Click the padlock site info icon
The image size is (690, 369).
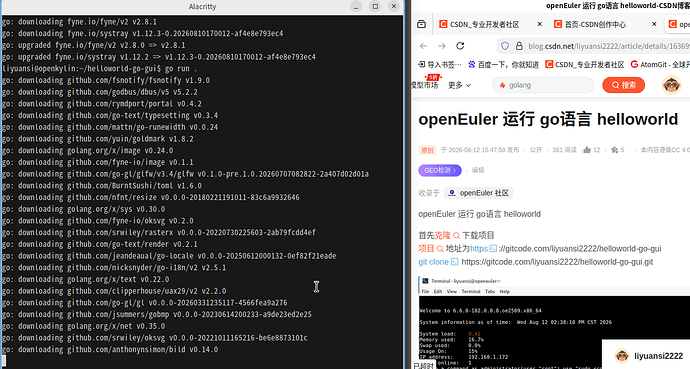tap(519, 46)
